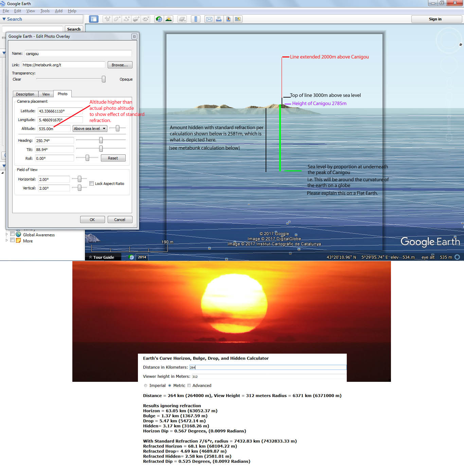Click the Print toolbar icon
This screenshot has width=464, height=476.
(x=219, y=19)
